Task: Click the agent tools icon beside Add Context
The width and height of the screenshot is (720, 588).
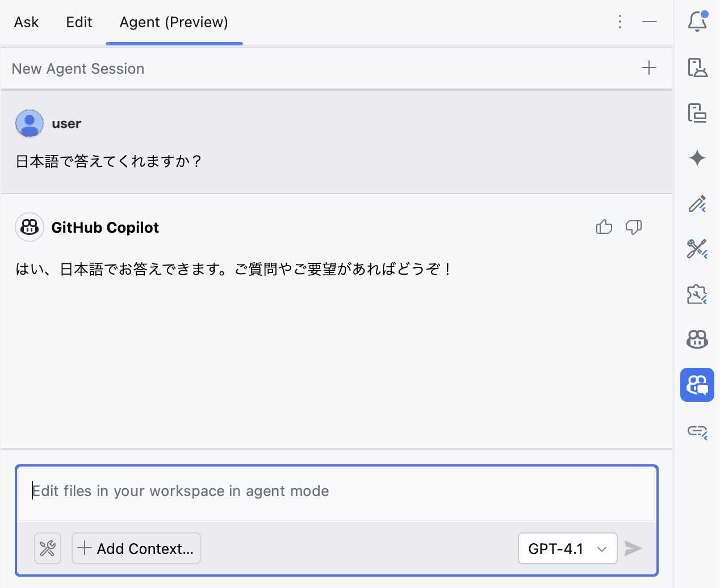Action: coord(48,548)
